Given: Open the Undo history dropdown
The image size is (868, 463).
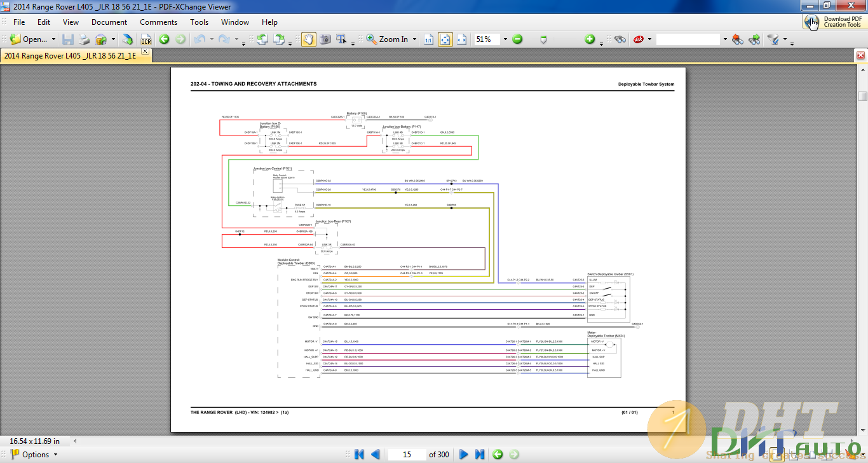Looking at the screenshot, I should point(210,39).
